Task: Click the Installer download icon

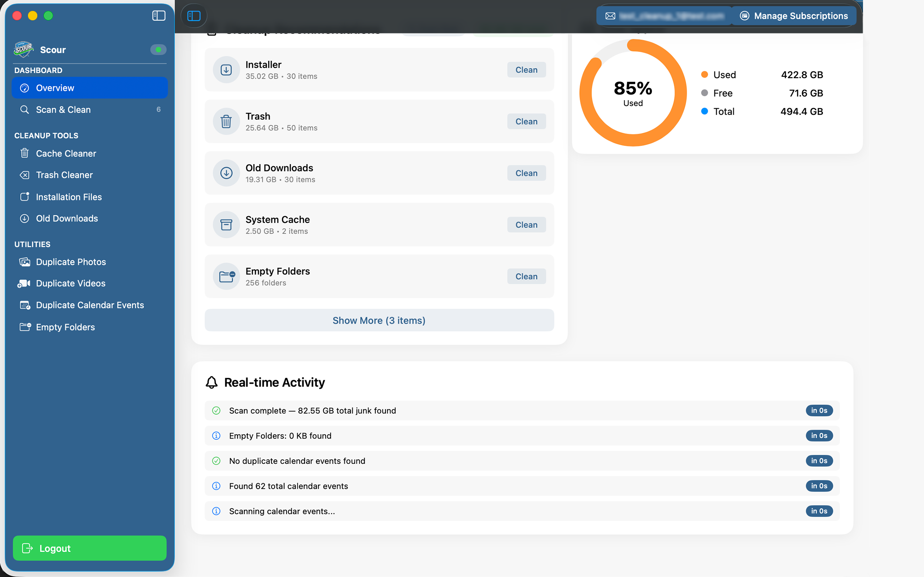Action: [226, 70]
